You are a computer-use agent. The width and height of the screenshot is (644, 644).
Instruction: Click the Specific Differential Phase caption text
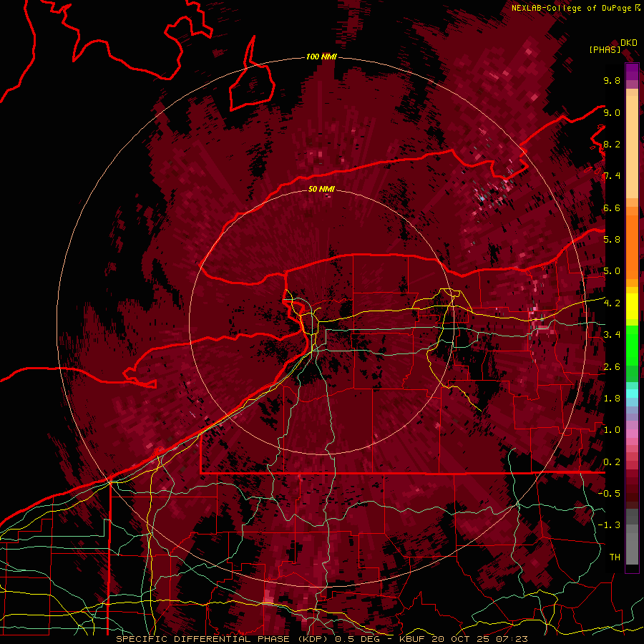click(x=221, y=639)
